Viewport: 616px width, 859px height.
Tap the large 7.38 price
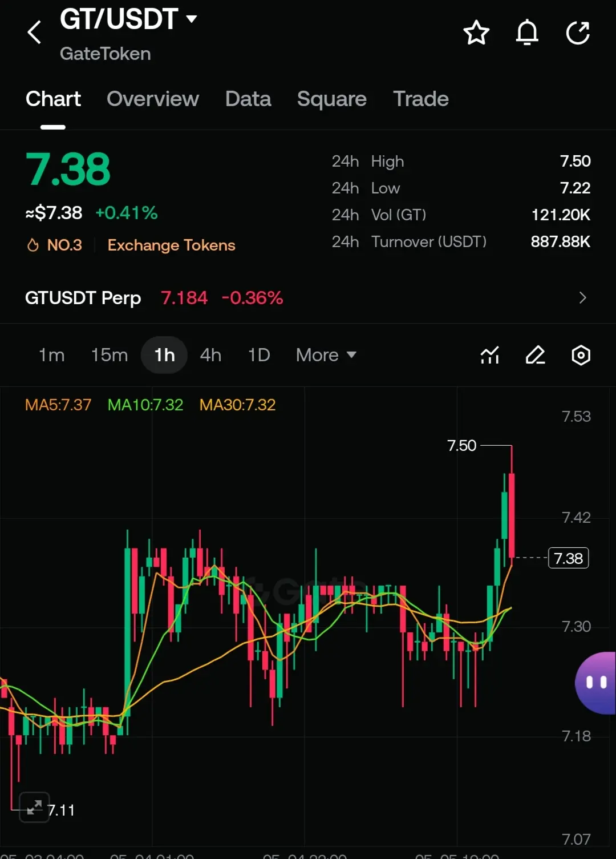click(x=68, y=170)
